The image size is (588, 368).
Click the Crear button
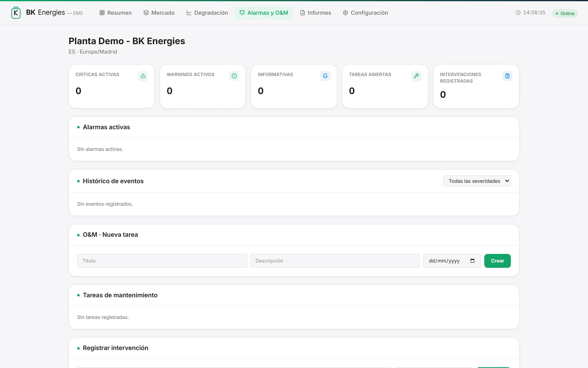(x=497, y=261)
